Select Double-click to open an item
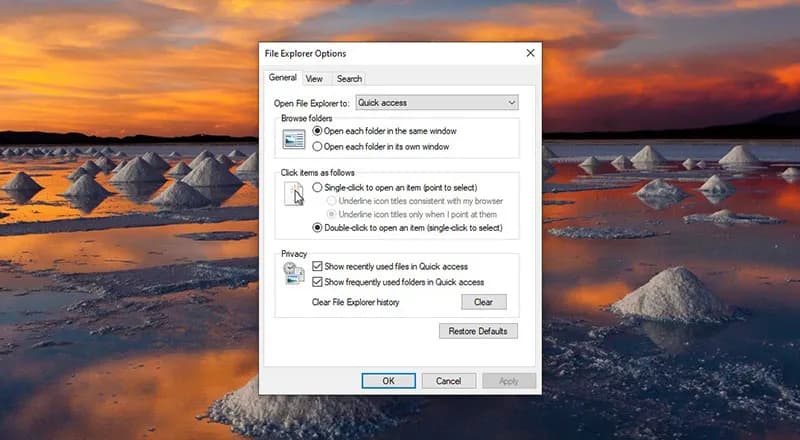This screenshot has height=440, width=800. (318, 228)
